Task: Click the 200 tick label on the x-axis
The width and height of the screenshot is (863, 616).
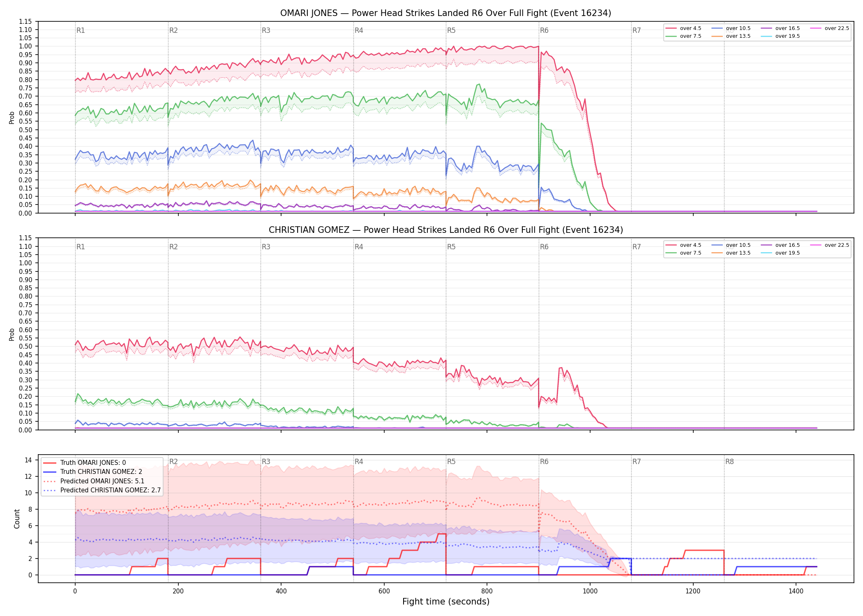Action: (178, 591)
